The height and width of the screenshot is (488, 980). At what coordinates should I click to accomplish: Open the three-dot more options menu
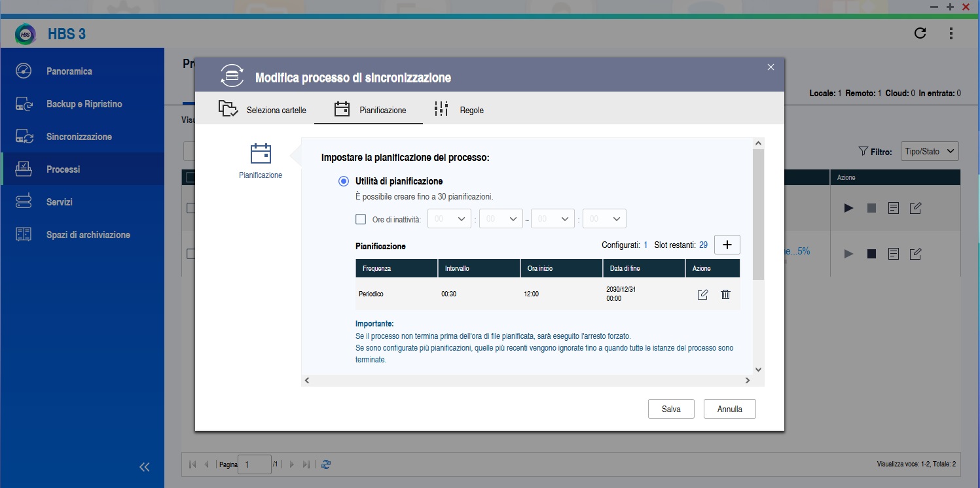click(951, 33)
